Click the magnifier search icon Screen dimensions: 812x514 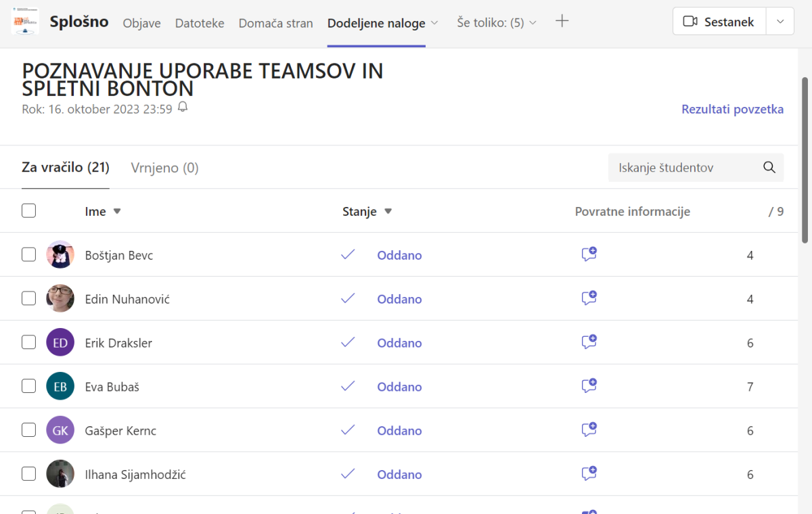769,168
